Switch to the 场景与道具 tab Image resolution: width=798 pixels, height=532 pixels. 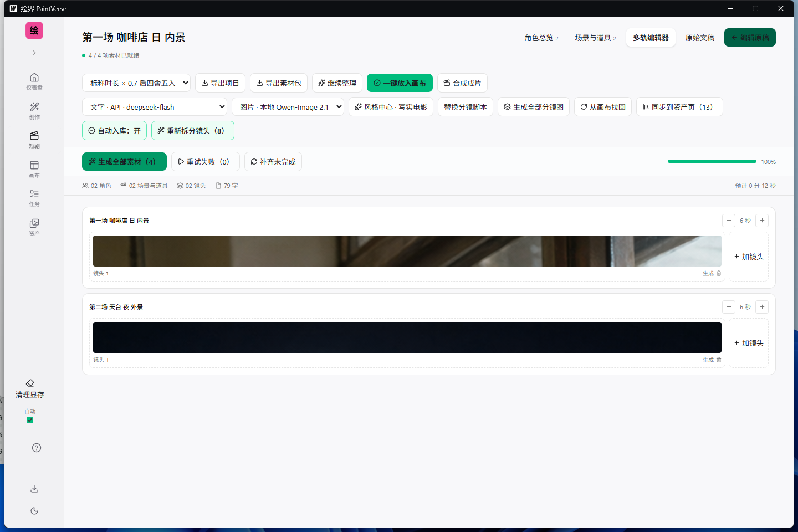(x=595, y=38)
